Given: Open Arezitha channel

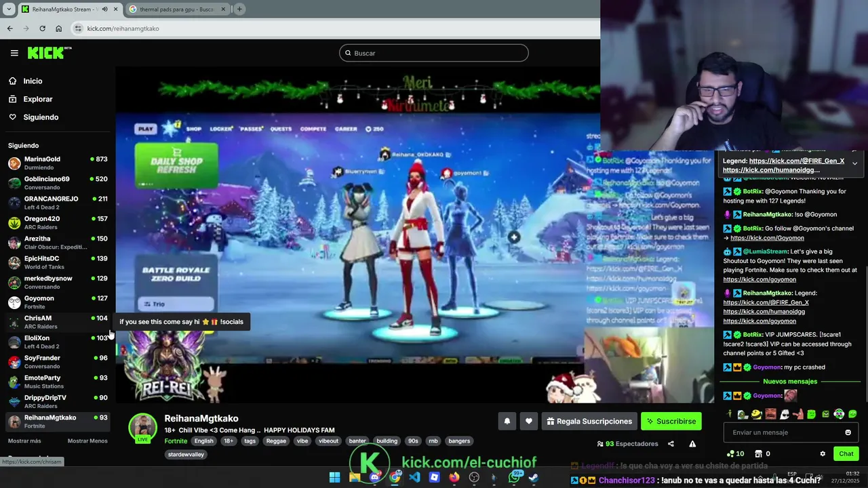Looking at the screenshot, I should (x=58, y=243).
